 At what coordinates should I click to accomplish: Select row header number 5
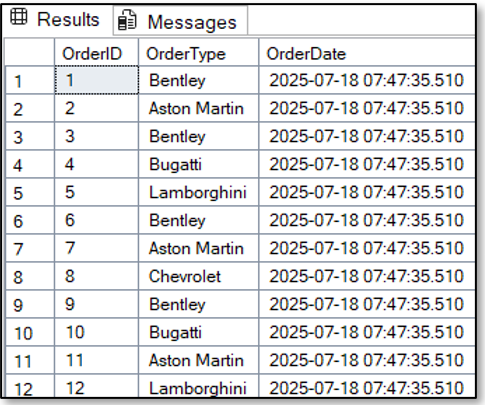click(x=30, y=192)
